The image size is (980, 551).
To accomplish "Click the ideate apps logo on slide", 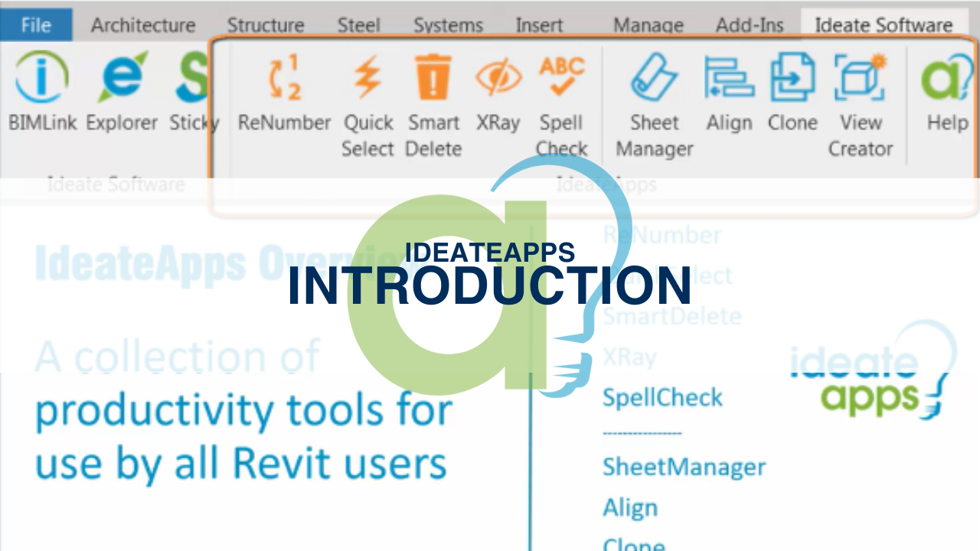I will (874, 370).
